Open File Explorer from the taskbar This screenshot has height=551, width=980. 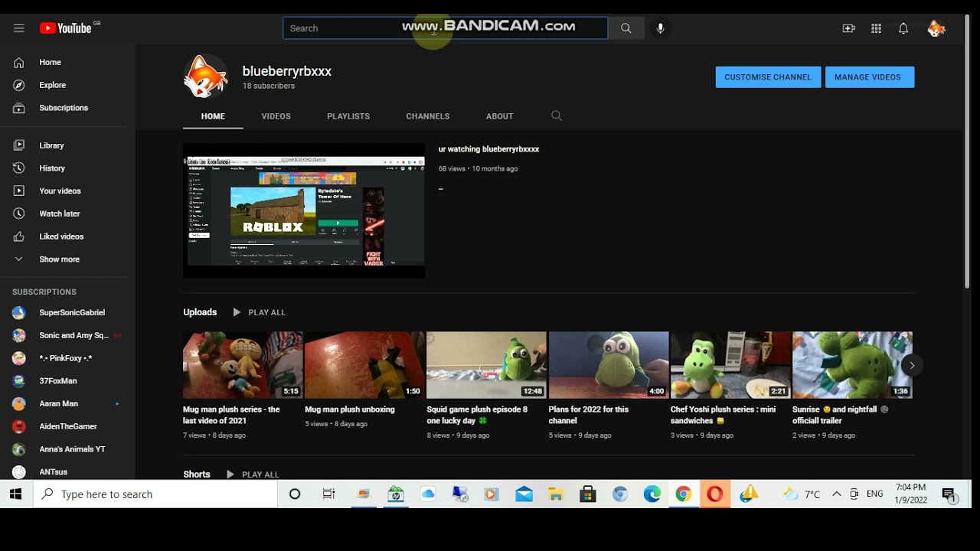pyautogui.click(x=555, y=494)
